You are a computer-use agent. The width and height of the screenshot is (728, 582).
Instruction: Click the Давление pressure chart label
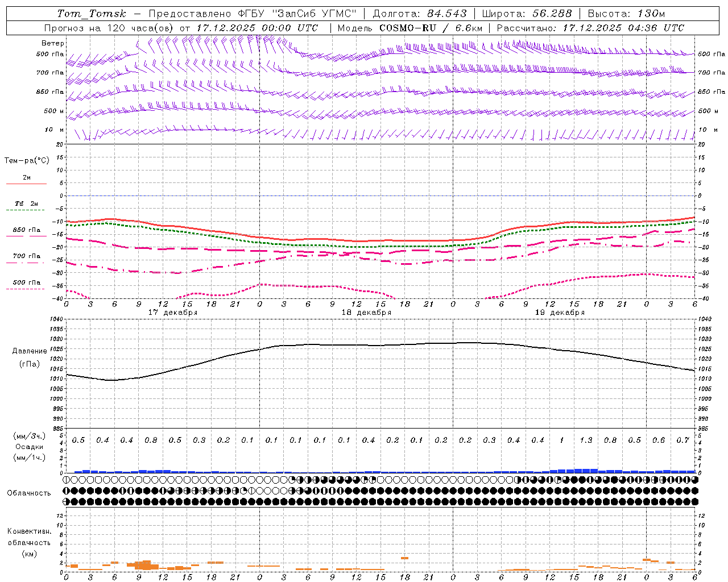[30, 351]
